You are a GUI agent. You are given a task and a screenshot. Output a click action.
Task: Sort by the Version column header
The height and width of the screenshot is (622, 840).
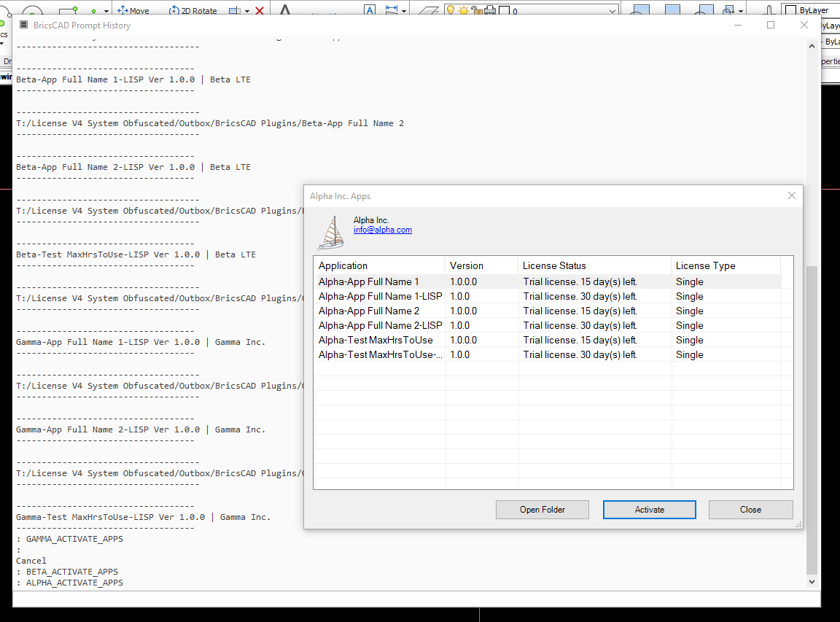(481, 265)
